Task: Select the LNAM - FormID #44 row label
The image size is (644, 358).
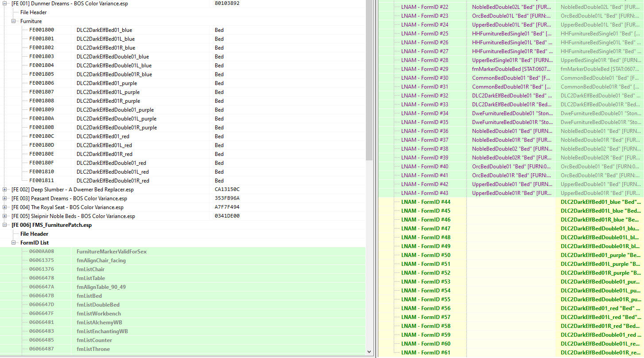Action: (426, 202)
